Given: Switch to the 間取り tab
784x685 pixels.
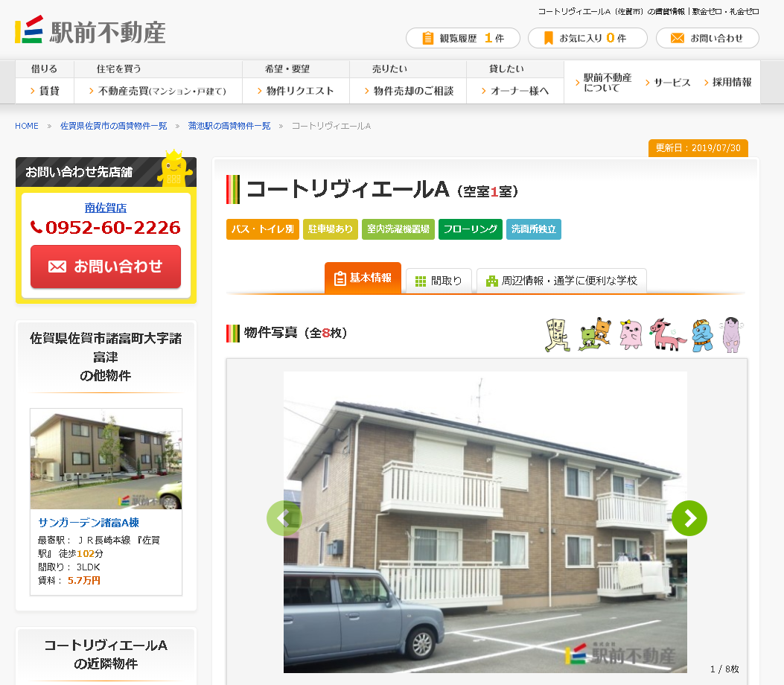Looking at the screenshot, I should (439, 281).
